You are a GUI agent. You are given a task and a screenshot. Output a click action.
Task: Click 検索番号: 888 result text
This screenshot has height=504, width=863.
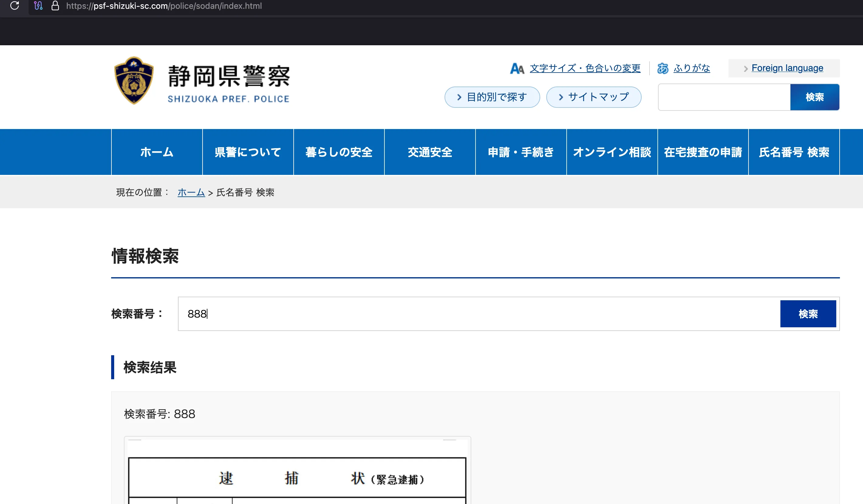(160, 414)
